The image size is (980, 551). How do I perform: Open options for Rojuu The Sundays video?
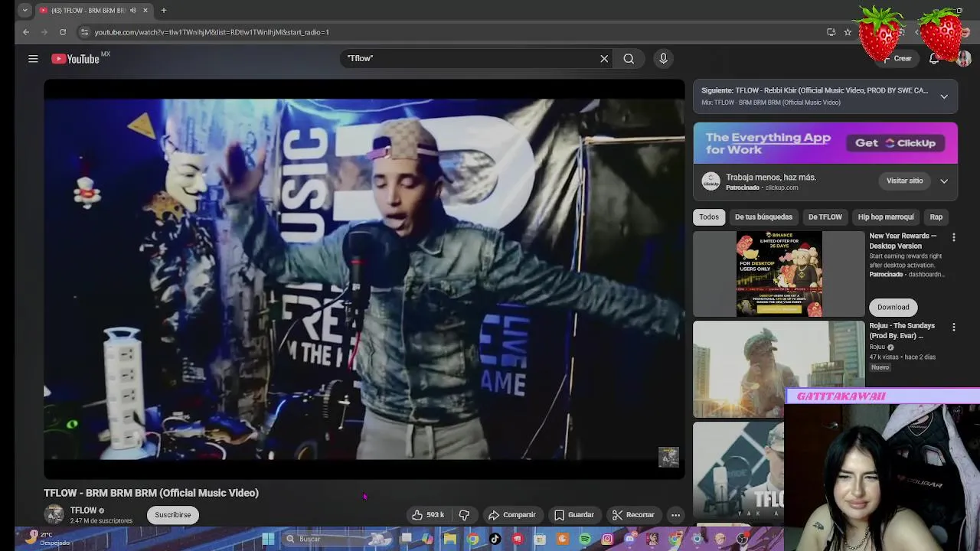(x=954, y=328)
